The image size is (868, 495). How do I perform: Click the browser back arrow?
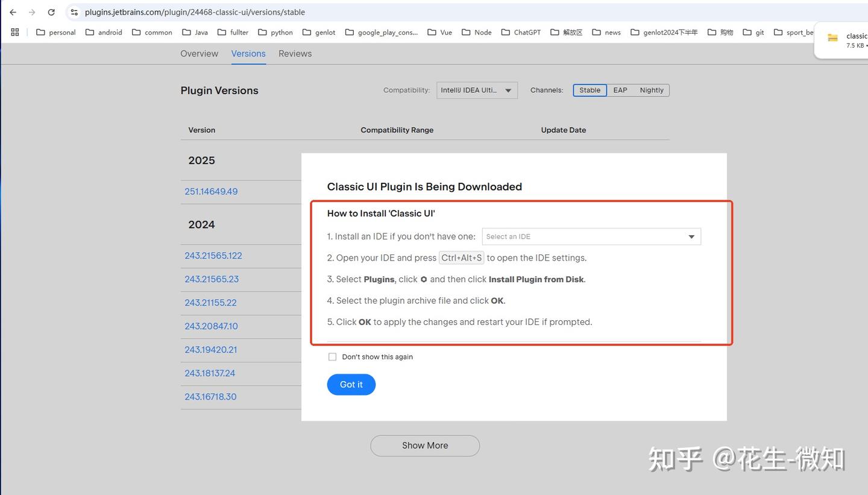13,11
